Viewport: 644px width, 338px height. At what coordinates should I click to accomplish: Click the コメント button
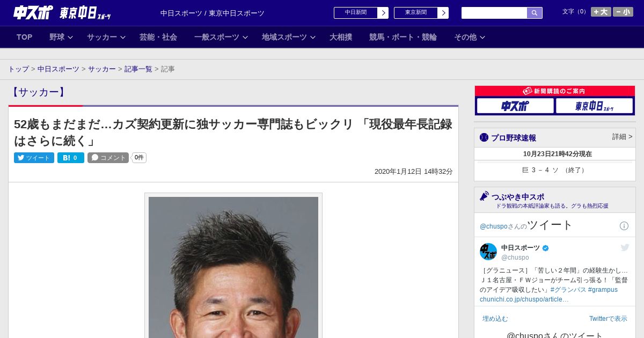[x=108, y=158]
